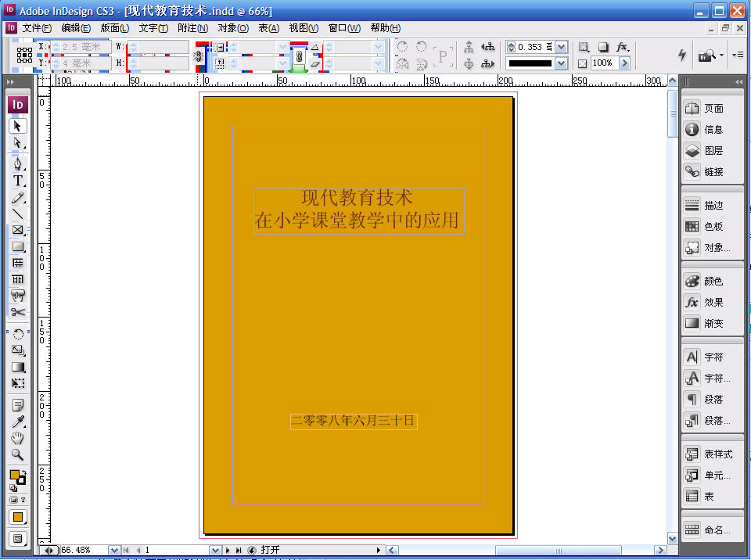
Task: Click the Apply Color orange button
Action: point(18,517)
